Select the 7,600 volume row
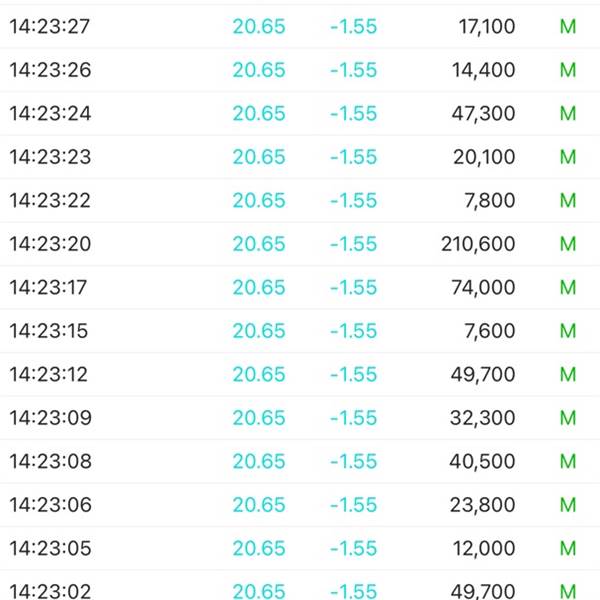600x600 pixels. pyautogui.click(x=300, y=331)
